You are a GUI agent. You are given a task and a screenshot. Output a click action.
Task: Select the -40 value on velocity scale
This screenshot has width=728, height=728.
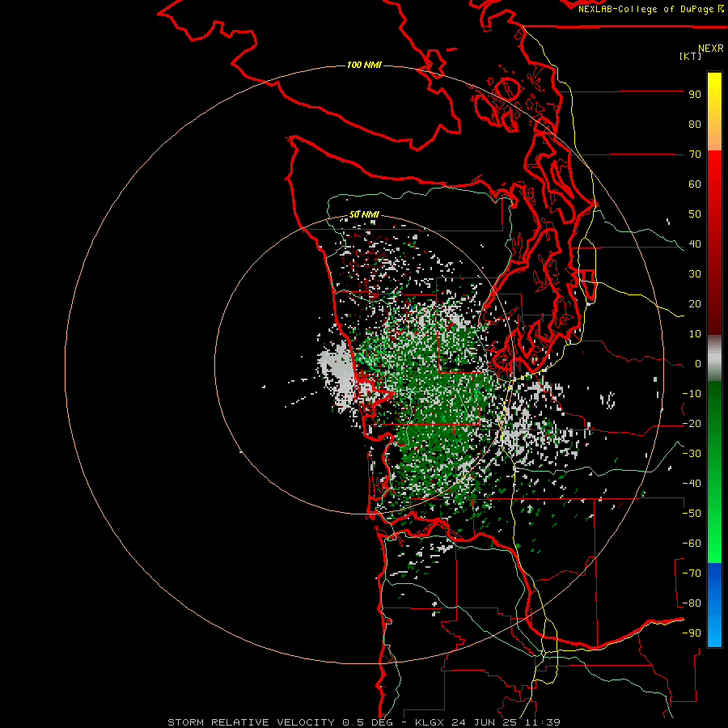click(x=692, y=484)
